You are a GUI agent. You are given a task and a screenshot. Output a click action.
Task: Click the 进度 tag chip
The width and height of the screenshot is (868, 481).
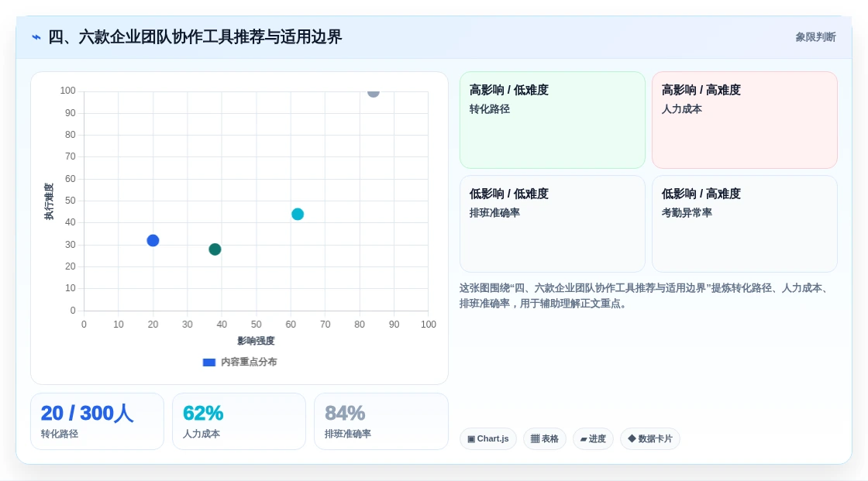pyautogui.click(x=593, y=438)
